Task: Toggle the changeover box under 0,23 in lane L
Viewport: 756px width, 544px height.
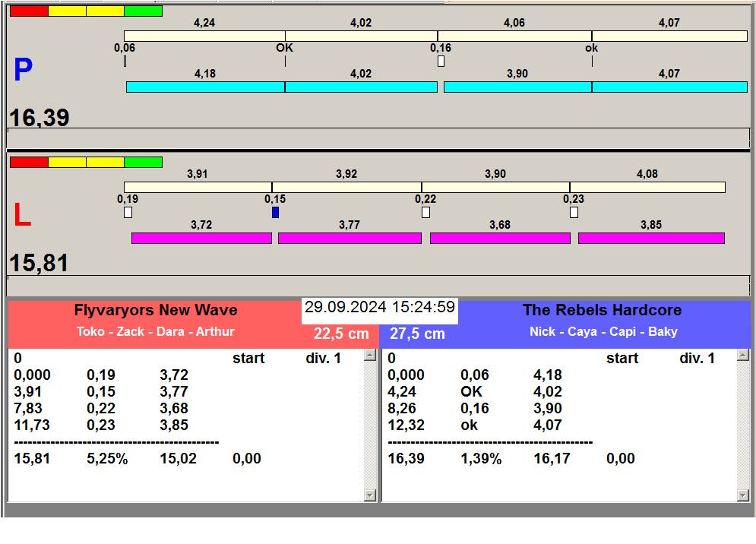Action: 574,212
